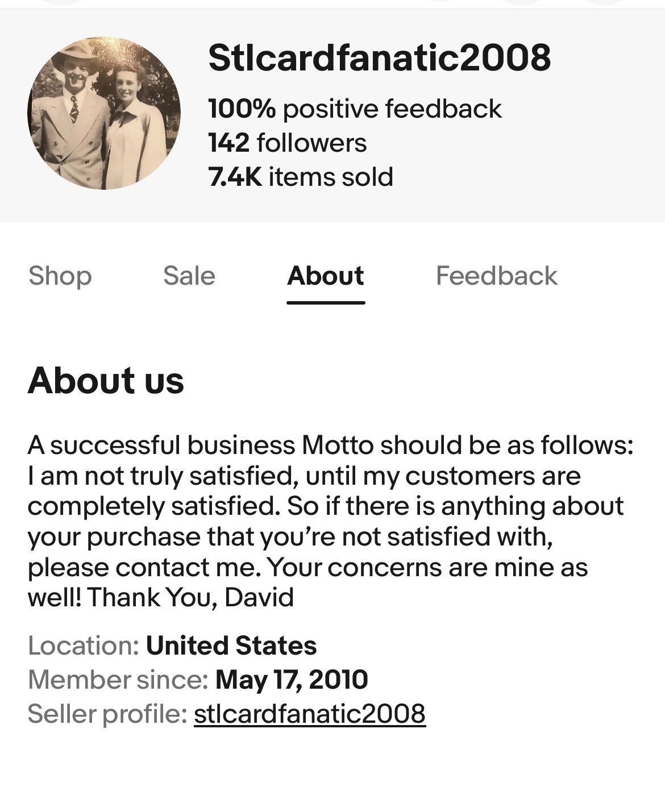Switch to the Sale tab
Image resolution: width=665 pixels, height=812 pixels.
[x=189, y=276]
